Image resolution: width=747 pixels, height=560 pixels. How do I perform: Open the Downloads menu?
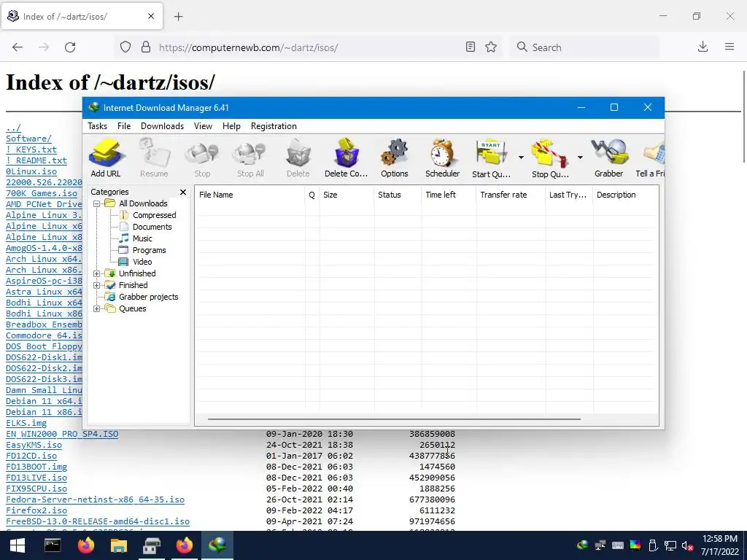(162, 126)
